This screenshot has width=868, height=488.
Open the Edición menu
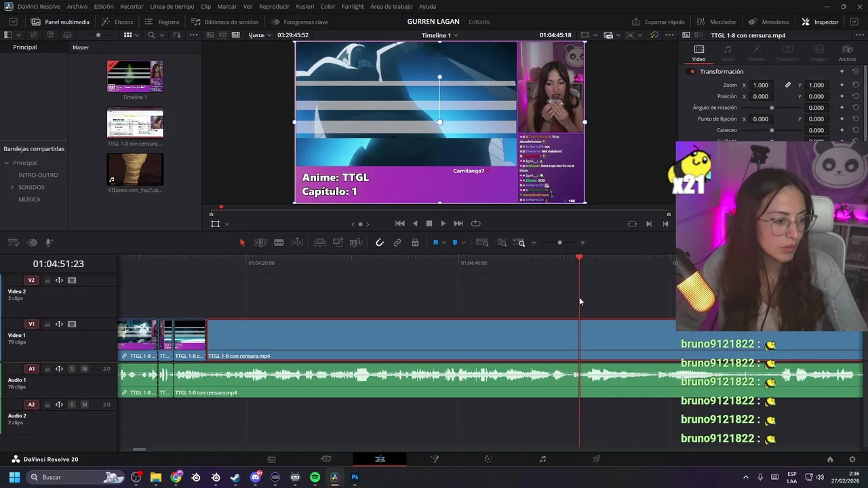[x=104, y=6]
